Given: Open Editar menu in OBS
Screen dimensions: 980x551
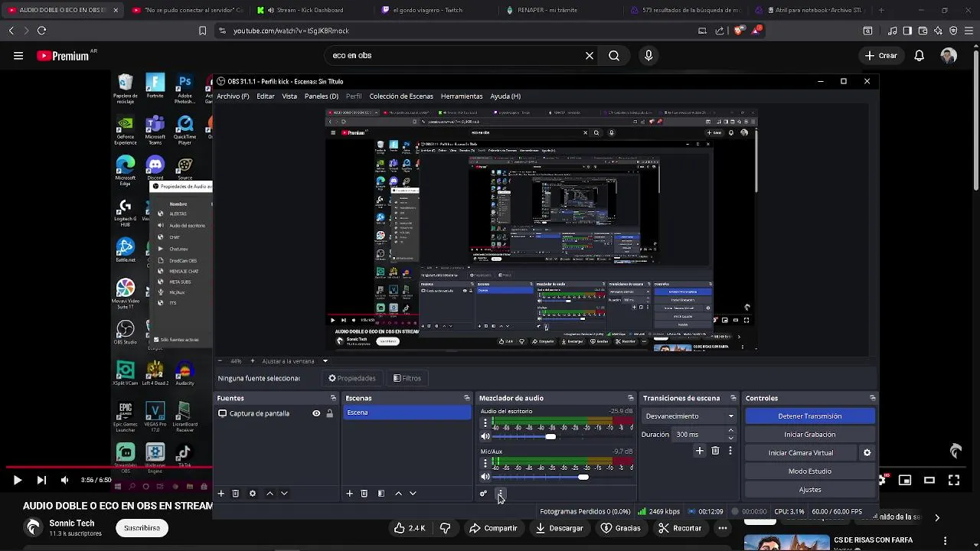Looking at the screenshot, I should [x=266, y=96].
